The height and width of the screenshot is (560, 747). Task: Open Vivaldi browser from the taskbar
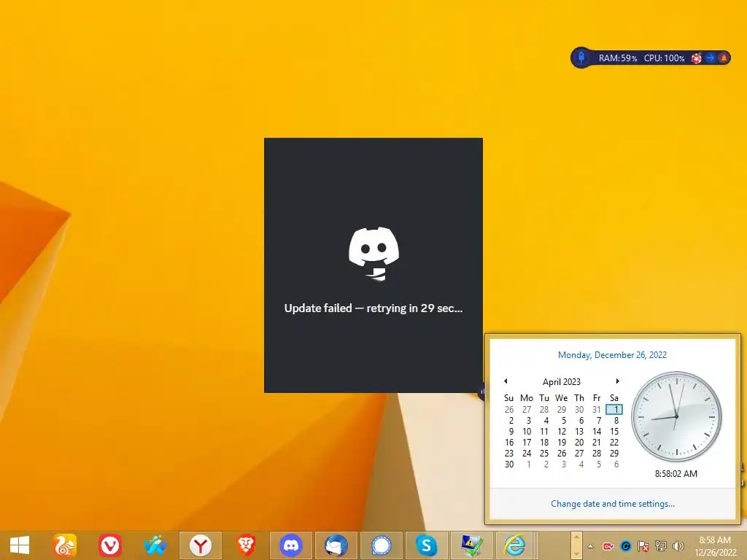click(110, 545)
